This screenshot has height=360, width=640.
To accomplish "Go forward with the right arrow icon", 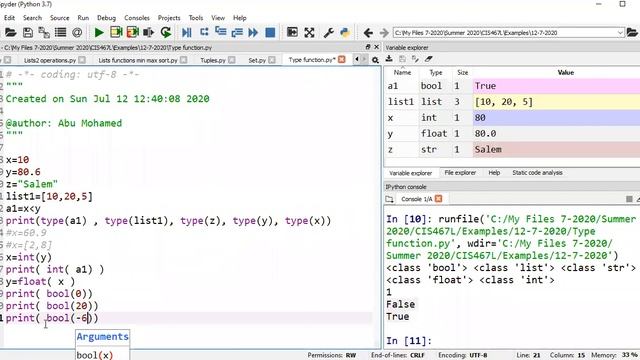I will point(384,33).
